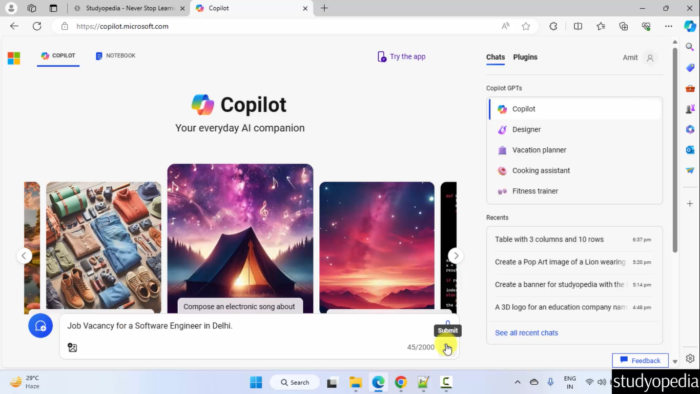700x394 pixels.
Task: Open recent chat banner for studyopedia
Action: (574, 285)
